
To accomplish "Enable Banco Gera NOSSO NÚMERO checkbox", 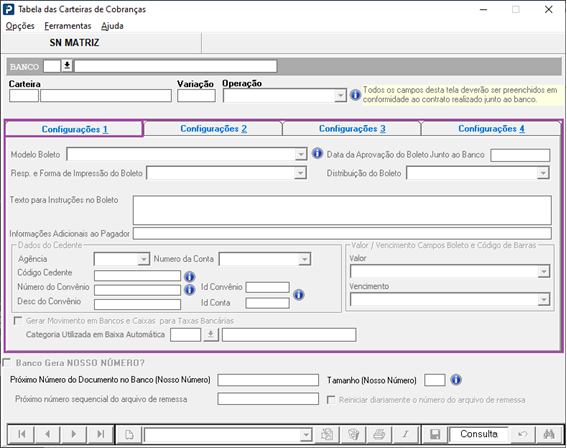I will pos(7,362).
